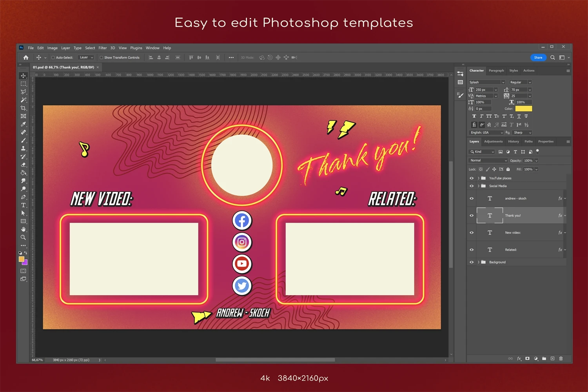
Task: Pick the Eyedropper tool
Action: [x=24, y=124]
